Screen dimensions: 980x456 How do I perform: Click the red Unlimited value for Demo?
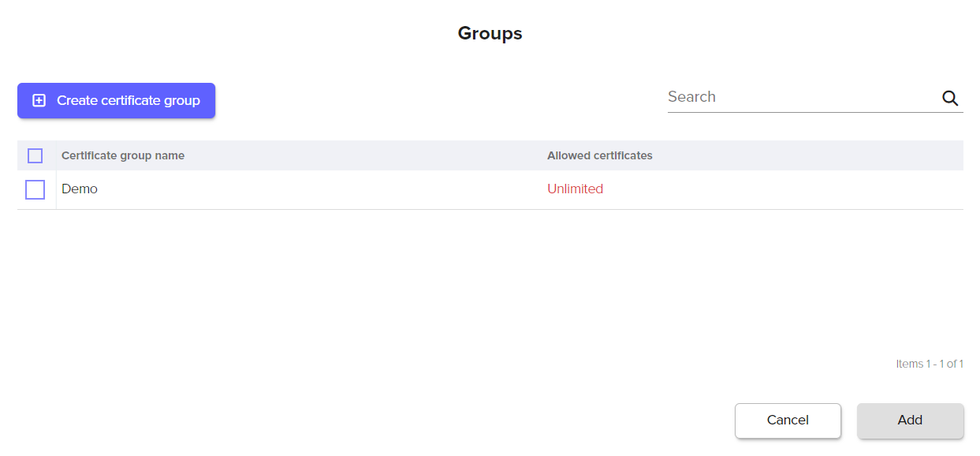coord(575,189)
